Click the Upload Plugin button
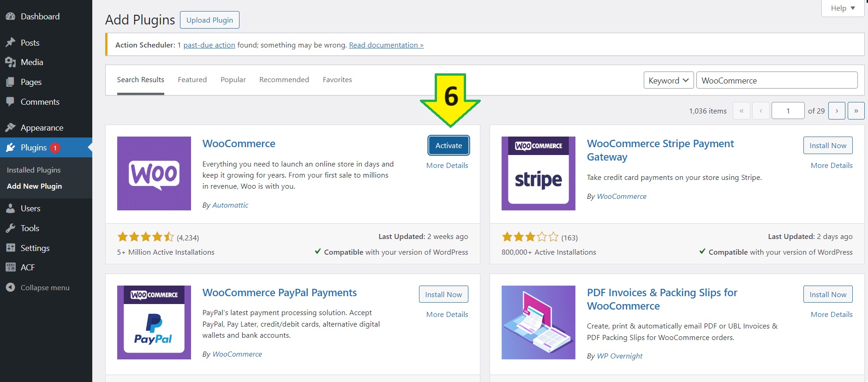This screenshot has height=382, width=868. point(210,20)
